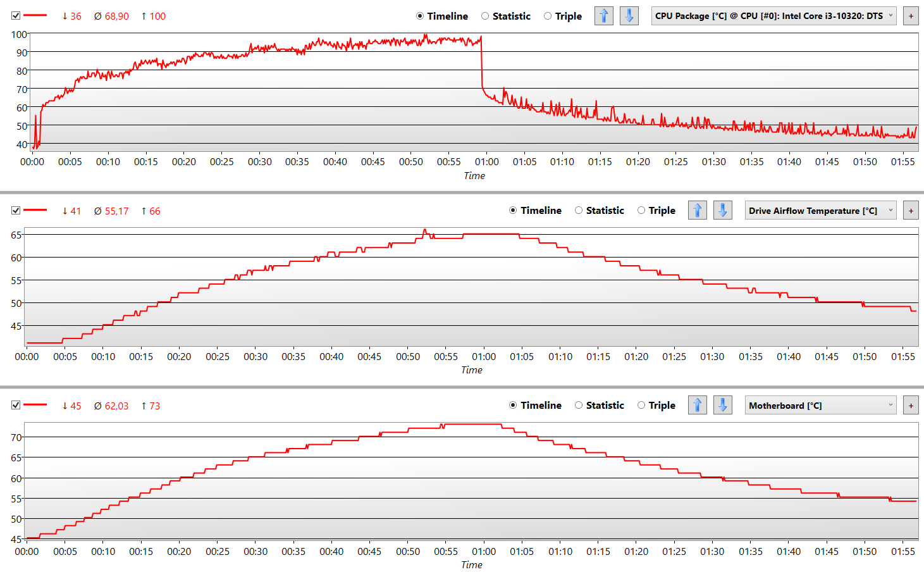Open the CPU Package sensor dropdown
The image size is (924, 572).
773,16
